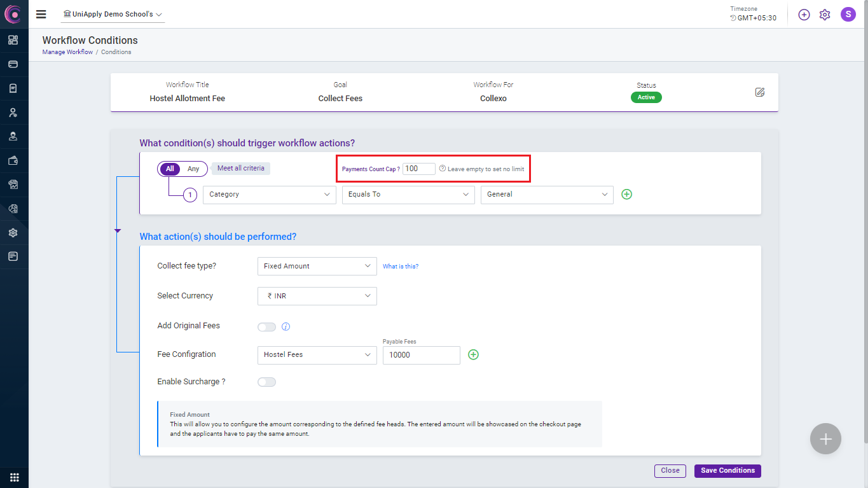
Task: Expand the Equals To operator dropdown
Action: [x=408, y=195]
